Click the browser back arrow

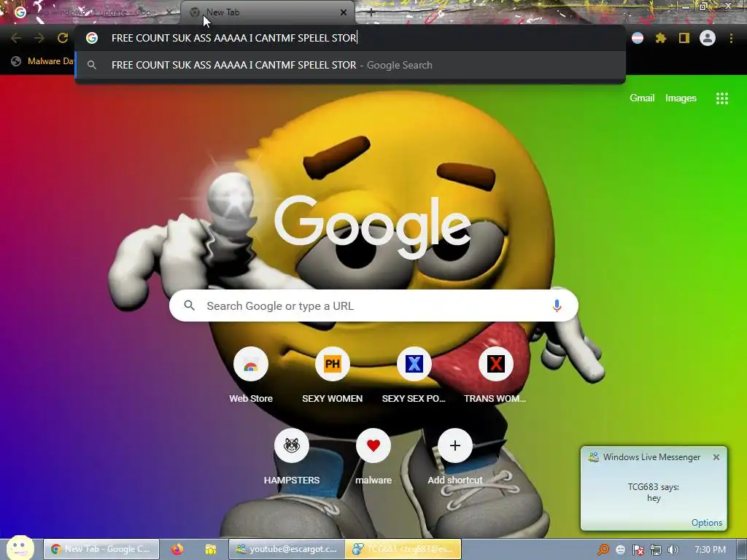(x=16, y=38)
